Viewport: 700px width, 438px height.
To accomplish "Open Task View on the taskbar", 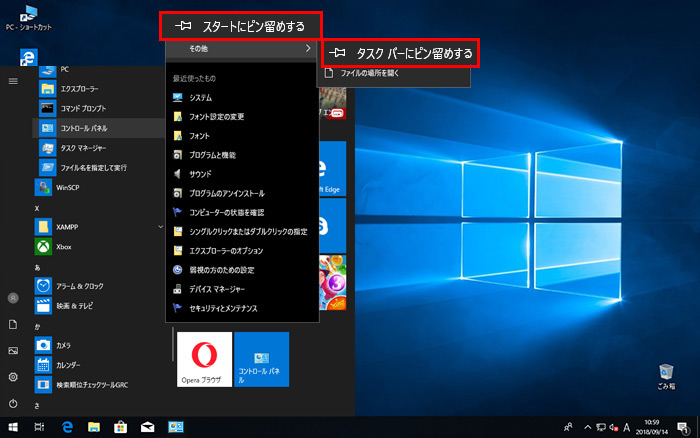I will 39,427.
